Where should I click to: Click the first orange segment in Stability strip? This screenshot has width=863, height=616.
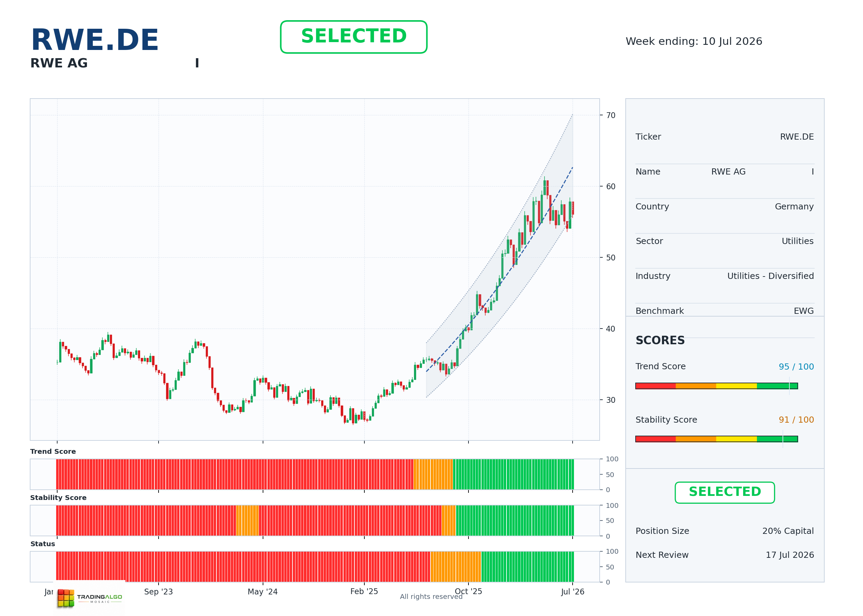[248, 521]
